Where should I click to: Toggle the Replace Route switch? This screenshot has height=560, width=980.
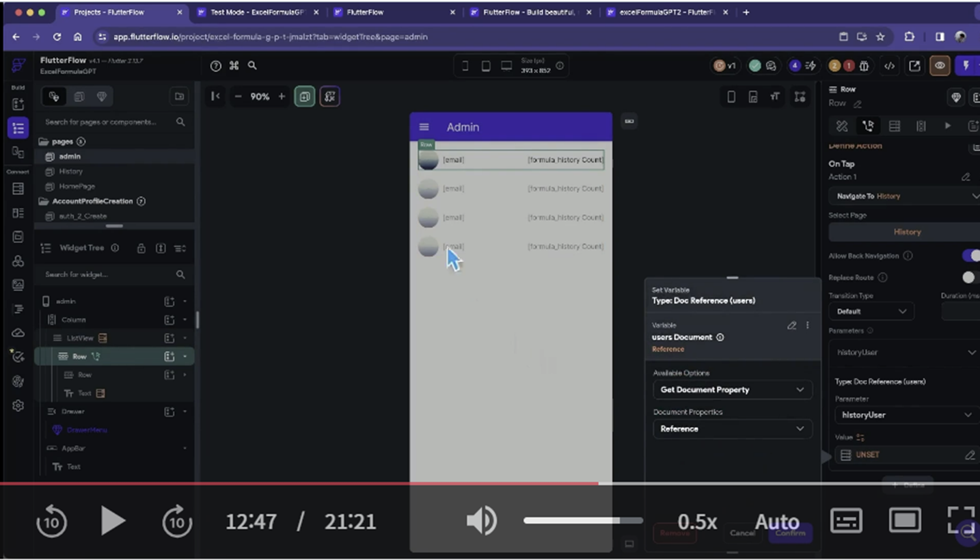pos(970,277)
